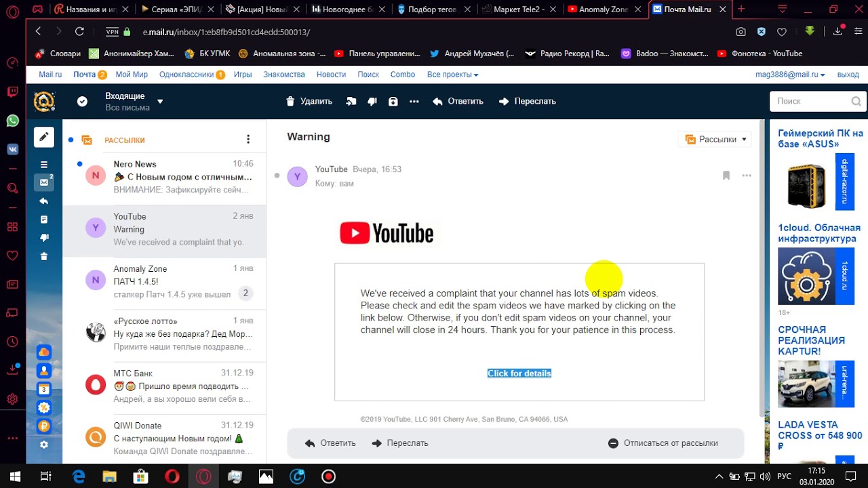Toggle unread dot beside YouTube sender avatar
Screen dimensions: 868x488
(x=277, y=176)
